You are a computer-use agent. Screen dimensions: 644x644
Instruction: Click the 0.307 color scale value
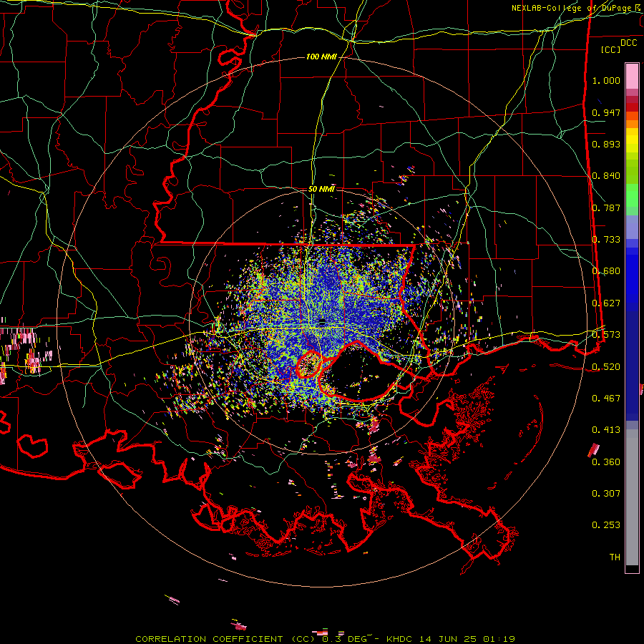click(606, 494)
